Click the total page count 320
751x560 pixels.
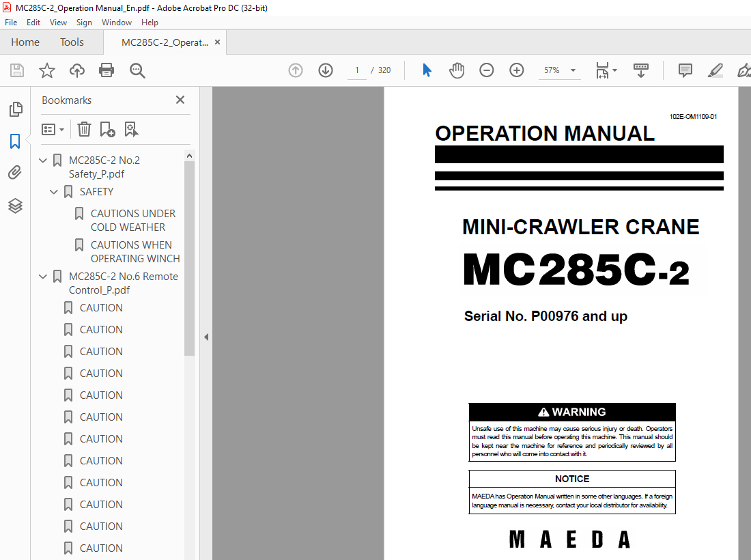tap(384, 70)
